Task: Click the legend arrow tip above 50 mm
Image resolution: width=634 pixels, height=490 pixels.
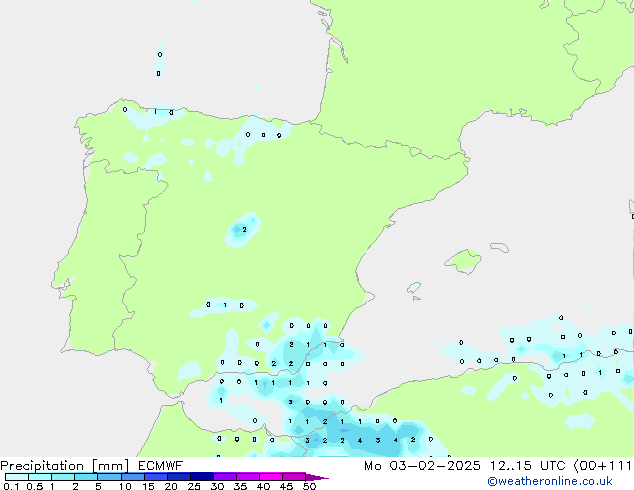Action: [317, 477]
